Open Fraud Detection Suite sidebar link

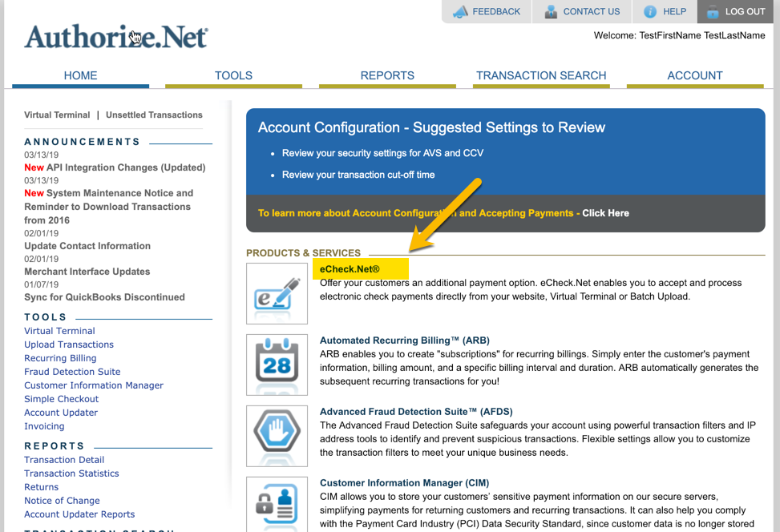point(73,372)
